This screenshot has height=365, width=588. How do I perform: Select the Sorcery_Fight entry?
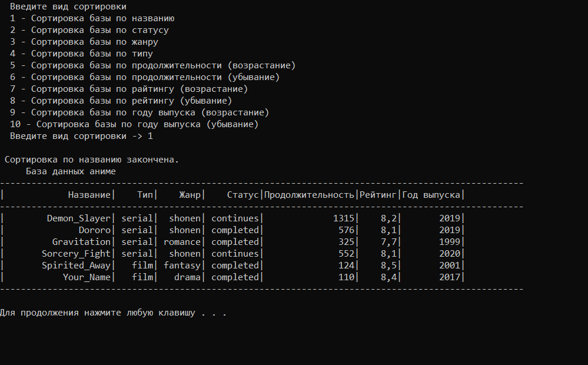point(76,254)
